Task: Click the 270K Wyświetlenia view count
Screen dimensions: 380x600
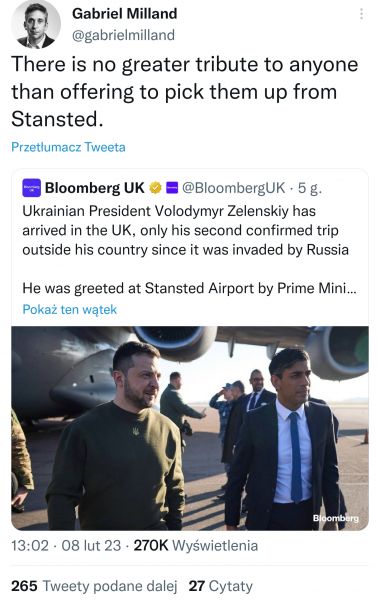Action: [x=196, y=545]
